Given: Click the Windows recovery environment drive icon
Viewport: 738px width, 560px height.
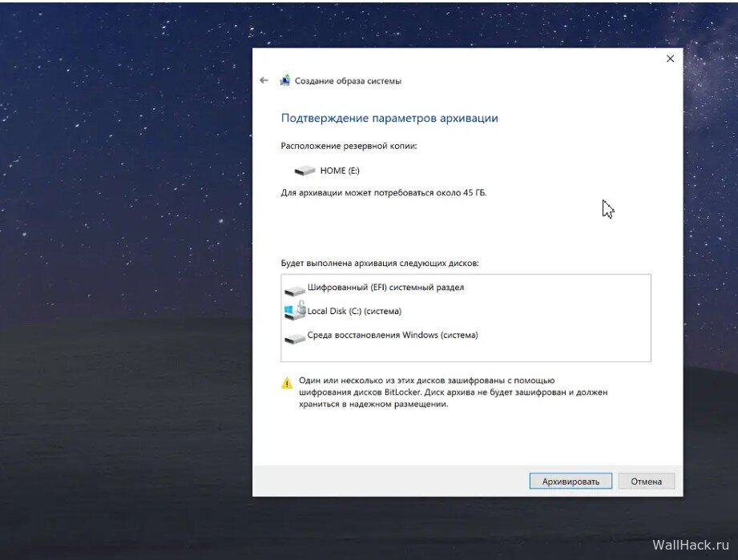Looking at the screenshot, I should coord(294,337).
